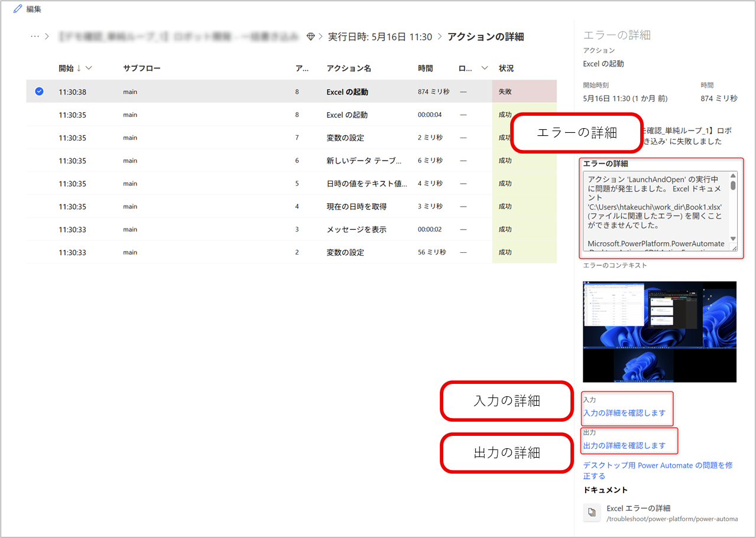756x538 pixels.
Task: Click scrollbar down arrow in error textbox
Action: [733, 239]
